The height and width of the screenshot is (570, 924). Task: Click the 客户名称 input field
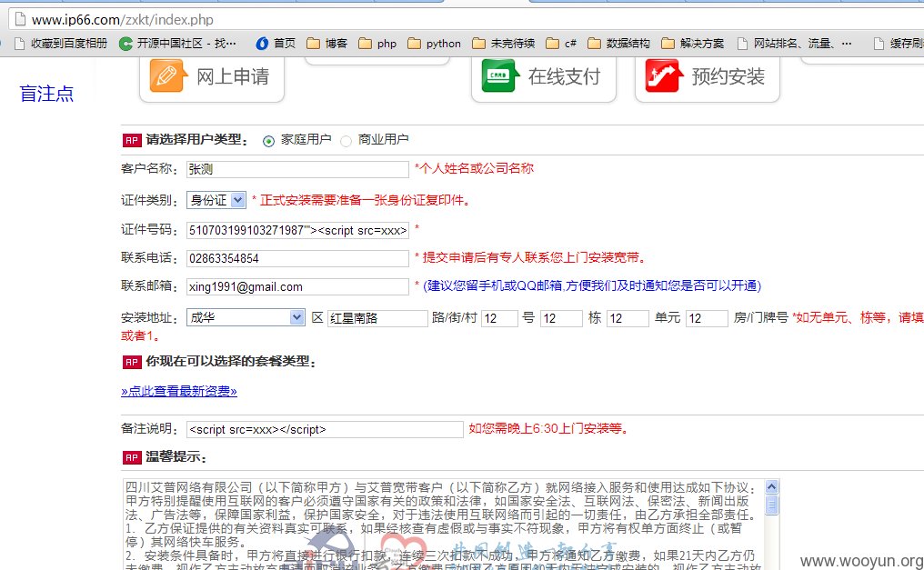(x=297, y=169)
